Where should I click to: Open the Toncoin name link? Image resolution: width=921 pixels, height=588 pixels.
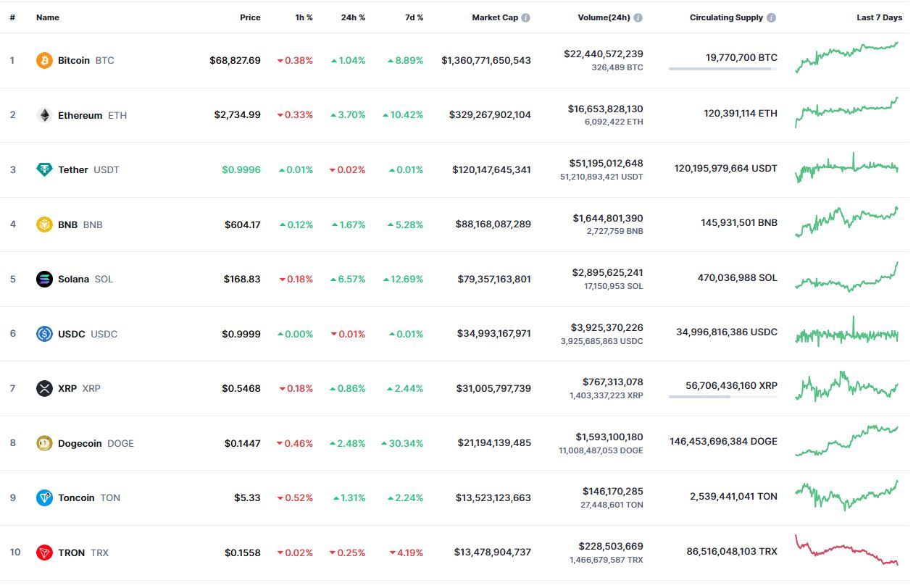point(76,498)
